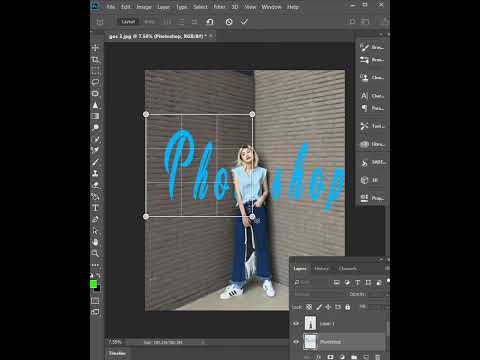Click the reset/undo arrow in options bar
480x360 pixels.
click(x=210, y=22)
